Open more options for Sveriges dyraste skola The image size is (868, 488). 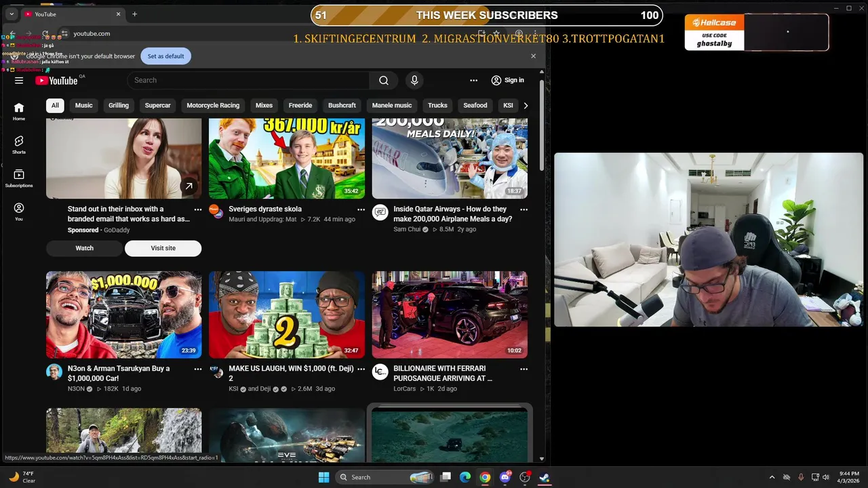361,209
